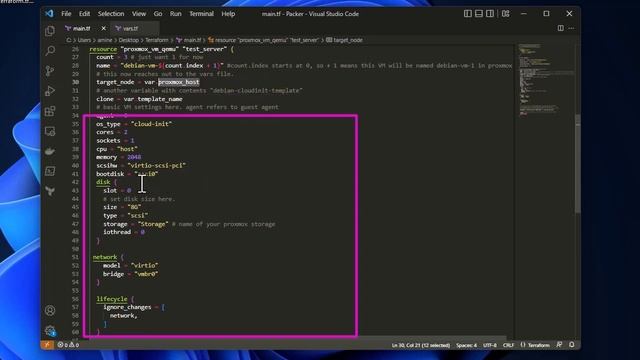Click the "vmbr0" bridge value

coord(146,274)
